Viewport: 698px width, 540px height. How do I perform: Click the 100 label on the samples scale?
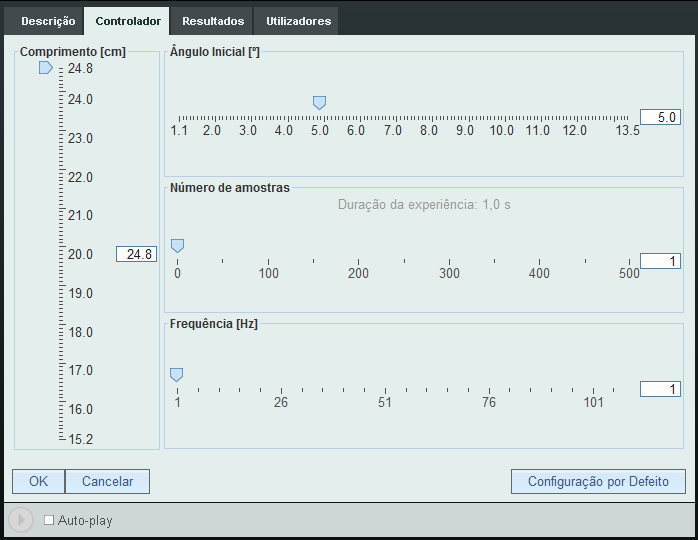coord(268,273)
